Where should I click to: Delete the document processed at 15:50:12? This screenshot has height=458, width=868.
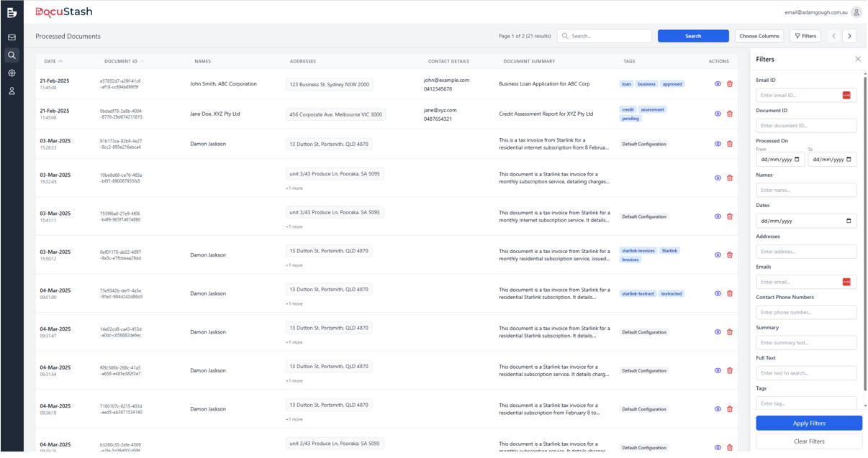pyautogui.click(x=730, y=255)
